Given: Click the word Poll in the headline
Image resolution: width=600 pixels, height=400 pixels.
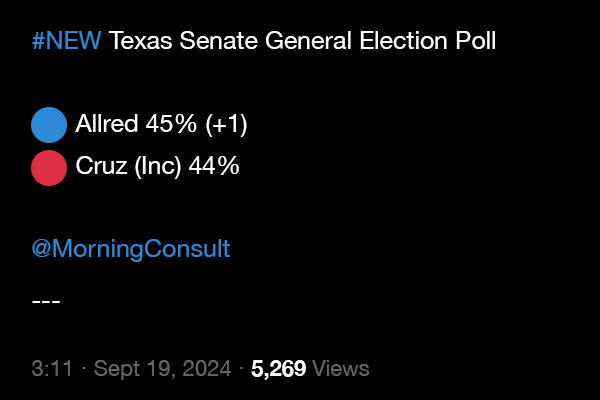Looking at the screenshot, I should (x=476, y=41).
